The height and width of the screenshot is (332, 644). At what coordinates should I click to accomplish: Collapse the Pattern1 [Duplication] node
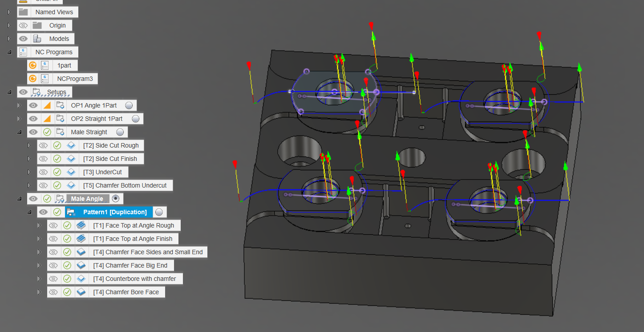[x=29, y=212]
